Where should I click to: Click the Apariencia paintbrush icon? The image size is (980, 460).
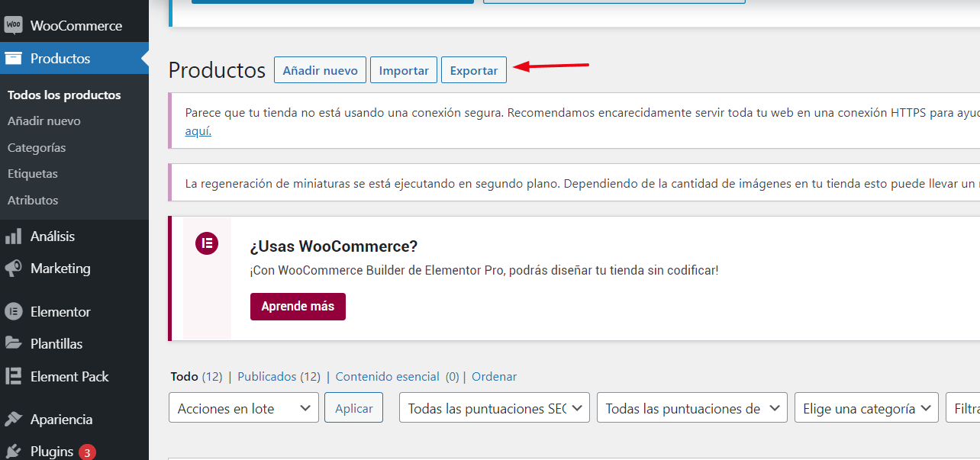pos(13,419)
